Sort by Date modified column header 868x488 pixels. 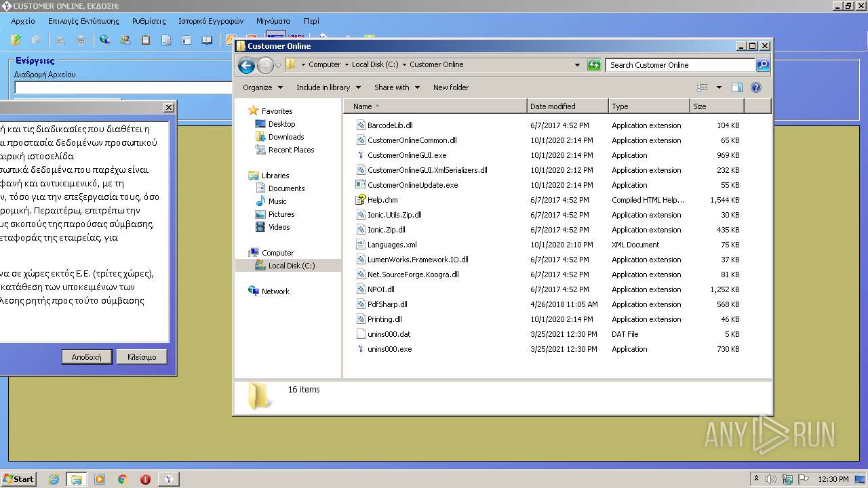tap(568, 106)
